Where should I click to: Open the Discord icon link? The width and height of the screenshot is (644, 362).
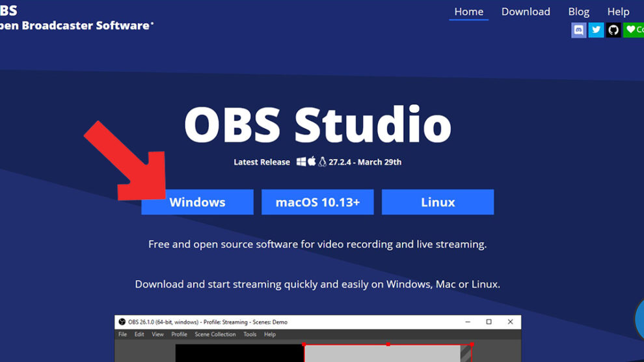click(579, 30)
